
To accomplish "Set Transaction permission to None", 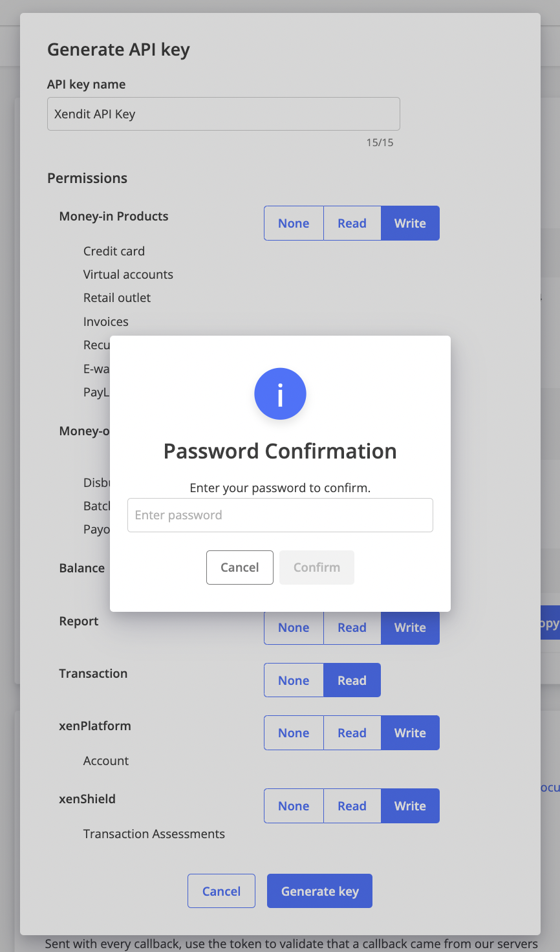I will pyautogui.click(x=294, y=680).
